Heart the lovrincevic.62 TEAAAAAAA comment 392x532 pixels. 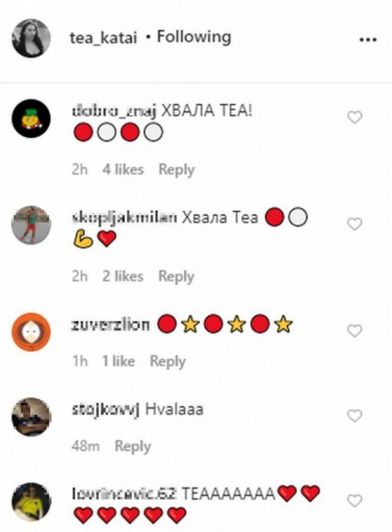[355, 501]
